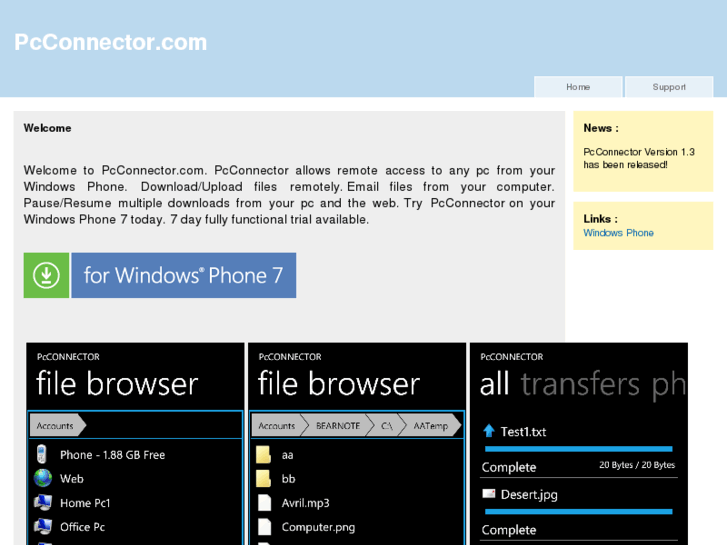Follow the Windows Phone link

click(618, 233)
